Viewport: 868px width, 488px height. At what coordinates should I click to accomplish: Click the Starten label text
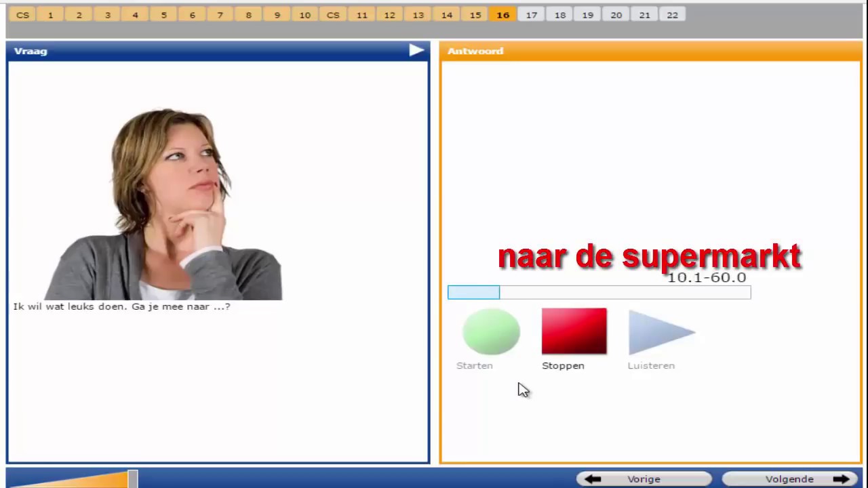click(x=474, y=365)
